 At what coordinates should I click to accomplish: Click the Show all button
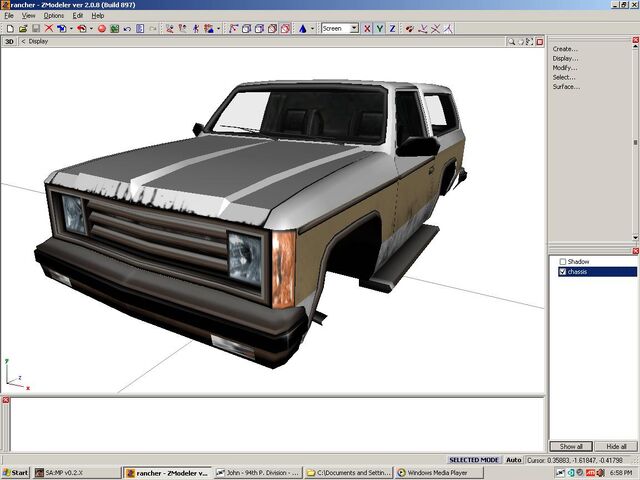pos(571,446)
